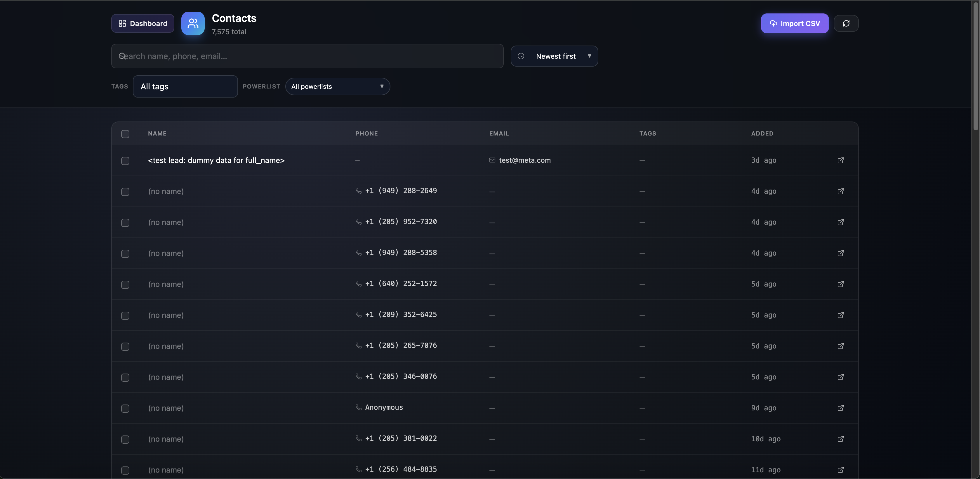The image size is (980, 479).
Task: Open contact (949) 288-2649 external link icon
Action: (x=840, y=191)
